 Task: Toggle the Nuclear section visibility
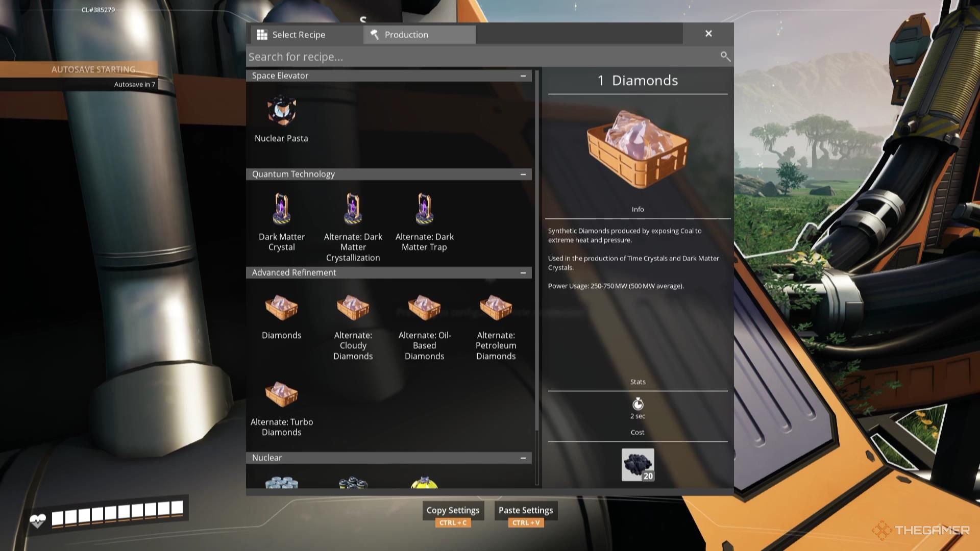(x=523, y=458)
